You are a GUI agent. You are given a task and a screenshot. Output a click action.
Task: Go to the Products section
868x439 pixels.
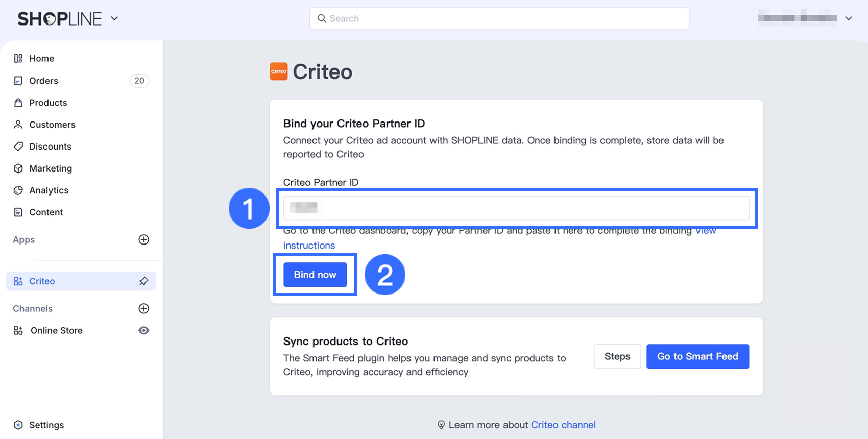[x=48, y=103]
